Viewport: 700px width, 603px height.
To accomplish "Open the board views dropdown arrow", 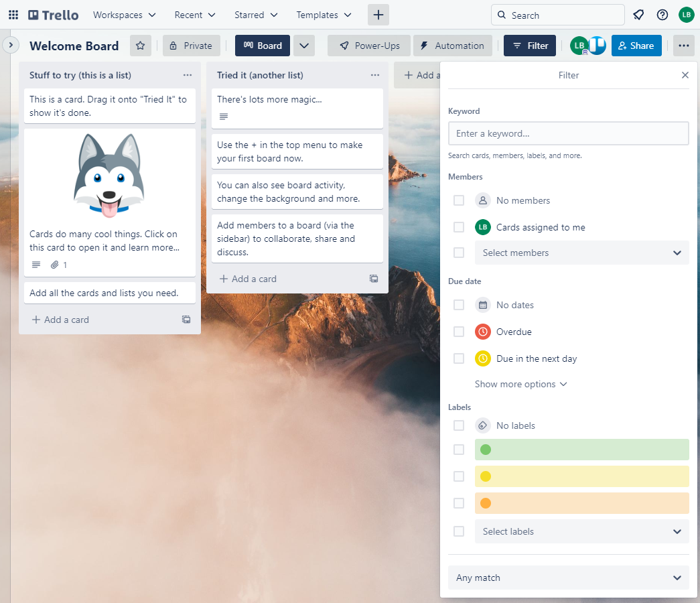I will pyautogui.click(x=304, y=46).
